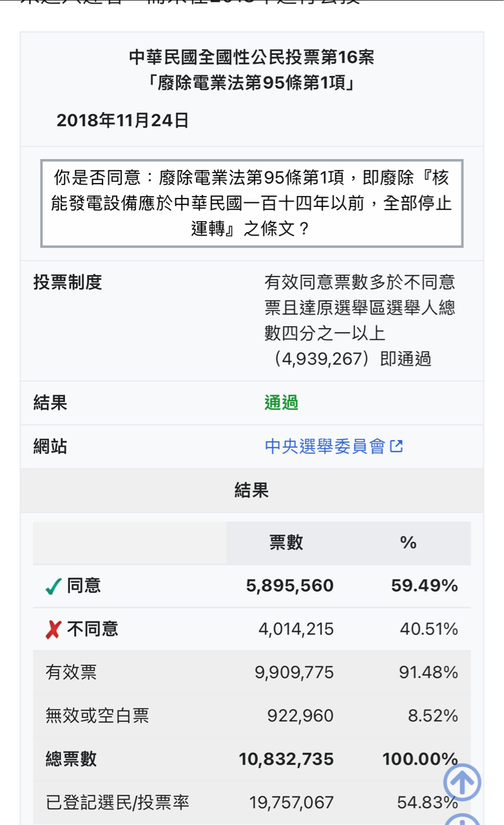
Task: Click the 已登記選民/投票率 row label
Action: coord(117,802)
